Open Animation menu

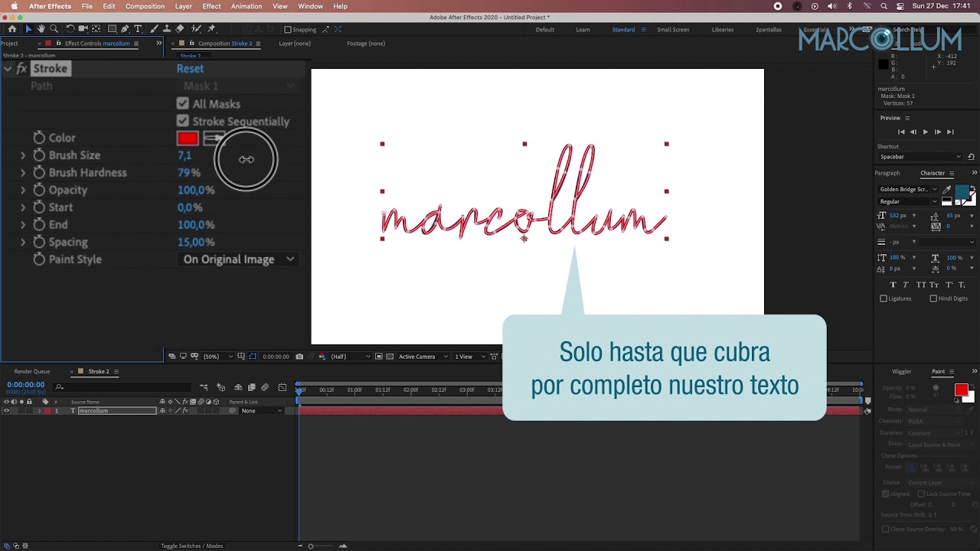tap(247, 6)
